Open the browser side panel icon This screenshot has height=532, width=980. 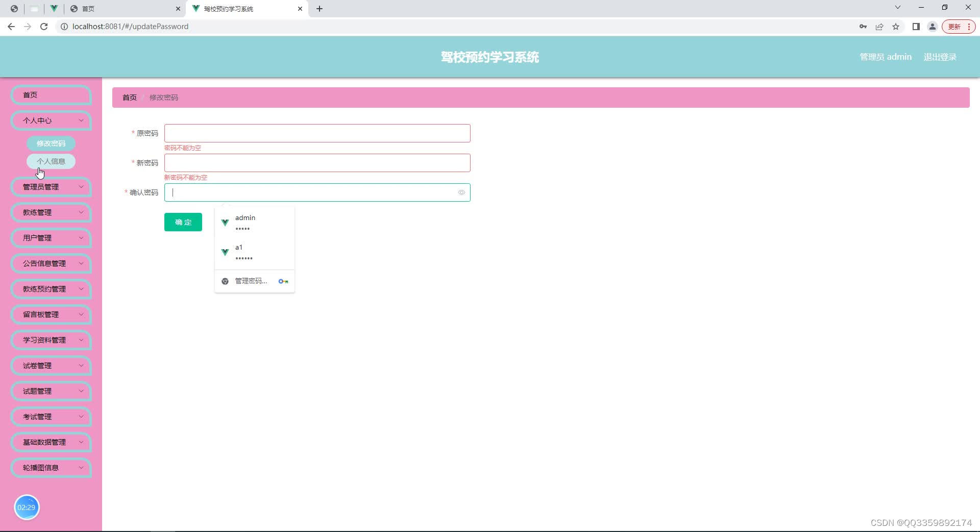(916, 27)
